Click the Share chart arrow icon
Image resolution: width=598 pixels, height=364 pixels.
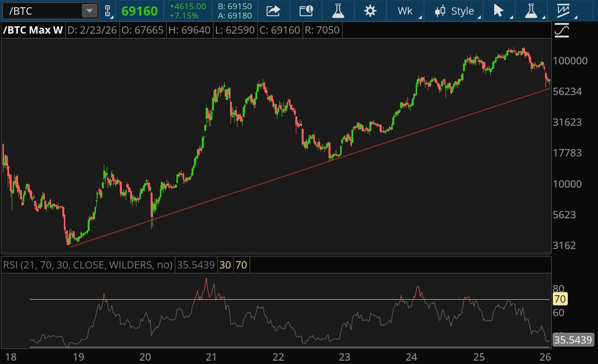(274, 11)
